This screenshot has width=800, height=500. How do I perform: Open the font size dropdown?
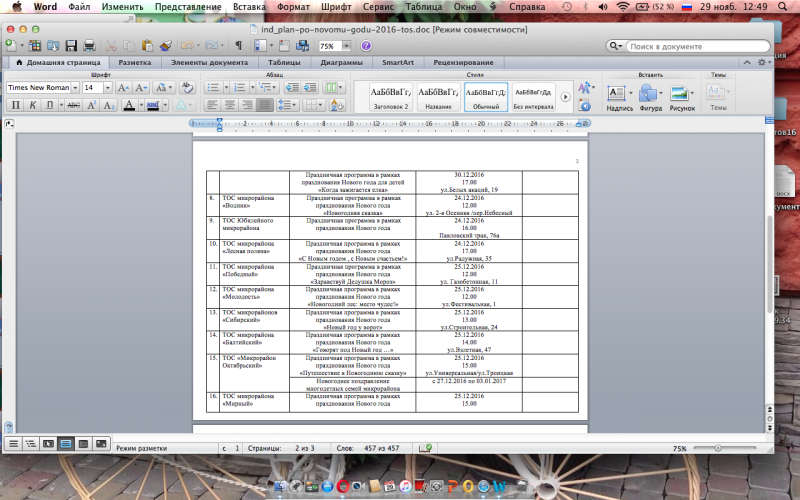pos(107,88)
